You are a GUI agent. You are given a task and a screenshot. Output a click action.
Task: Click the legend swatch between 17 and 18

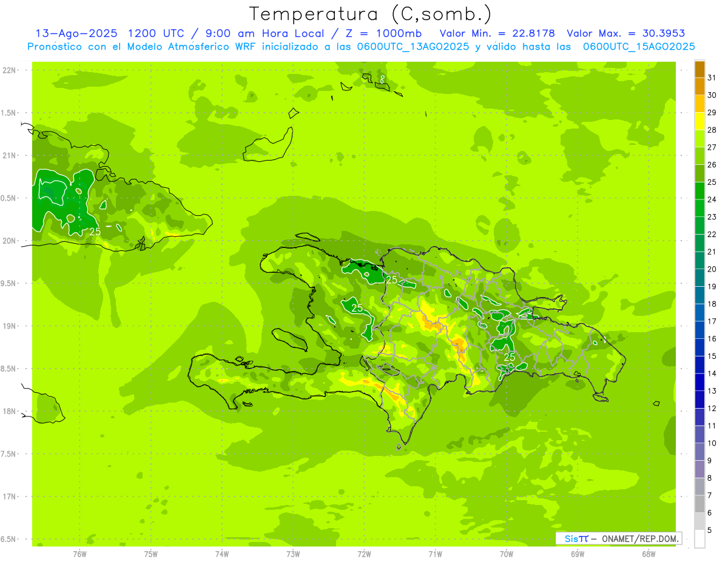click(x=699, y=313)
